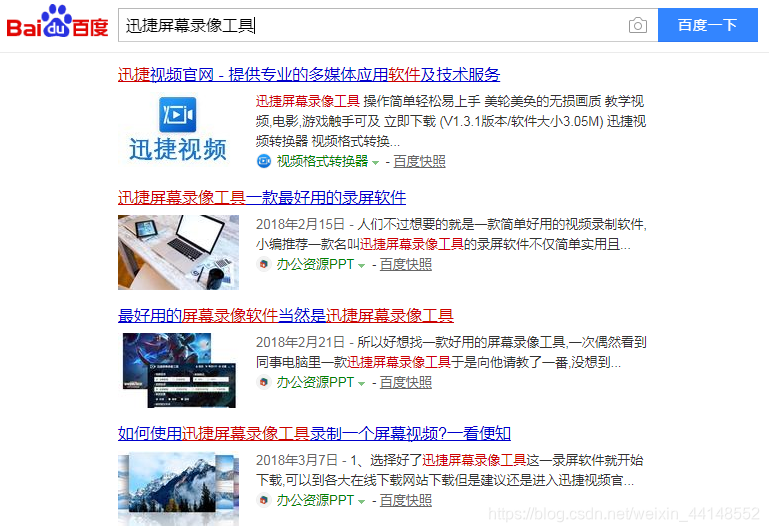Expand 办公资源PPT arrow in 2018年2月21日 result
The height and width of the screenshot is (532, 769).
coord(361,383)
